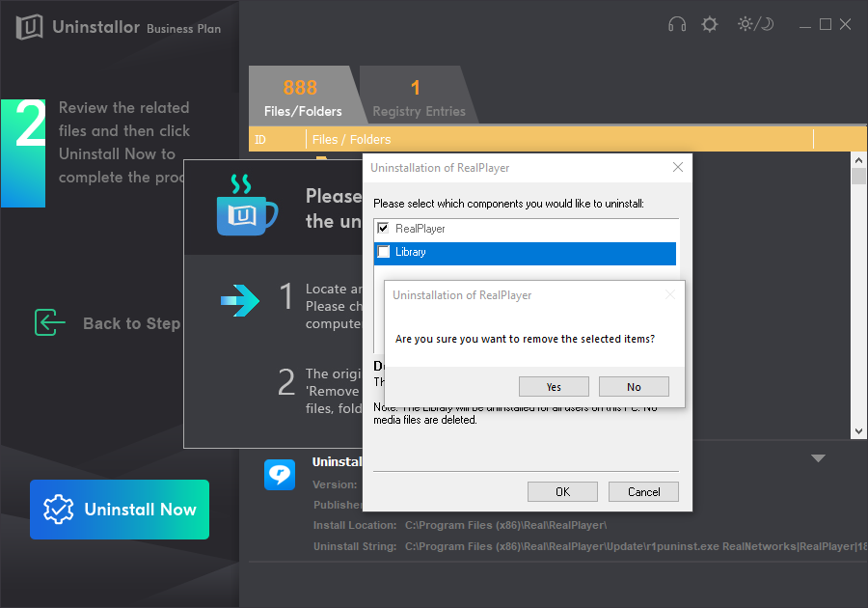Click the Files / Folders column header
The image size is (868, 608).
(559, 140)
